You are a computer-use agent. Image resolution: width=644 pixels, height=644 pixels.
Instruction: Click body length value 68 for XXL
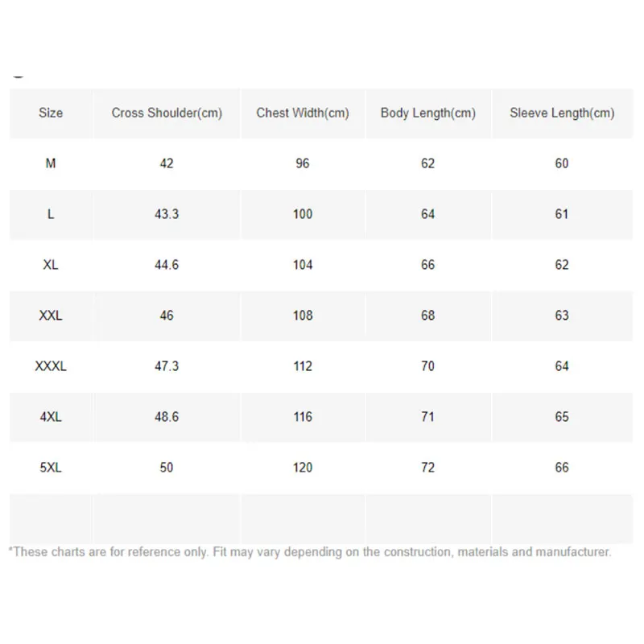tap(427, 316)
